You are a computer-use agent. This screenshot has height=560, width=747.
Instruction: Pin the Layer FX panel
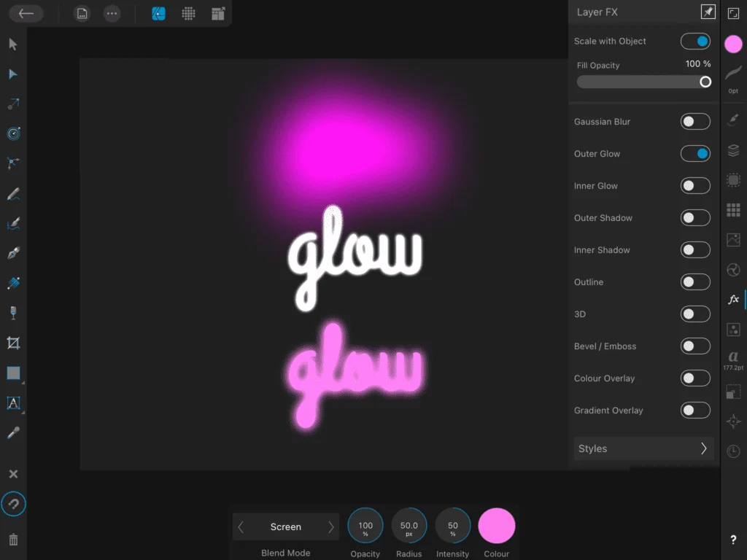click(707, 12)
